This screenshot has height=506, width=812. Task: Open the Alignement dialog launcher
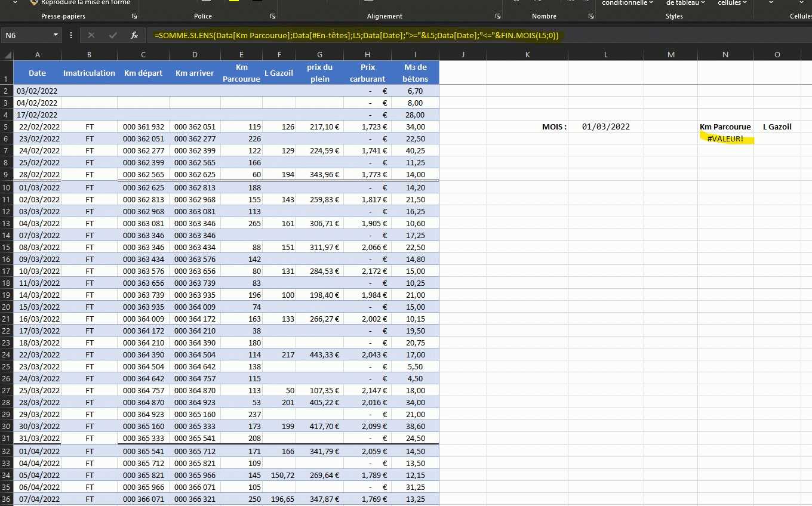498,16
